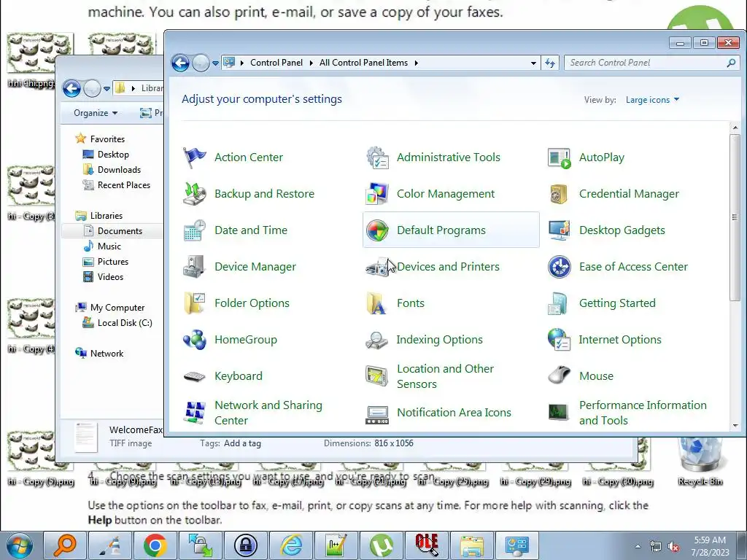
Task: Open the Fonts folder icon
Action: (377, 303)
